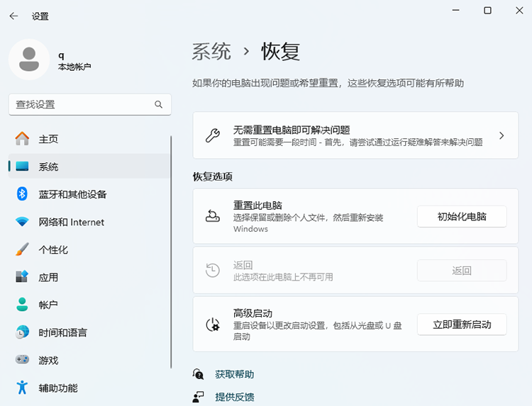Click the 系统 monitor icon
The width and height of the screenshot is (532, 406).
[x=22, y=167]
